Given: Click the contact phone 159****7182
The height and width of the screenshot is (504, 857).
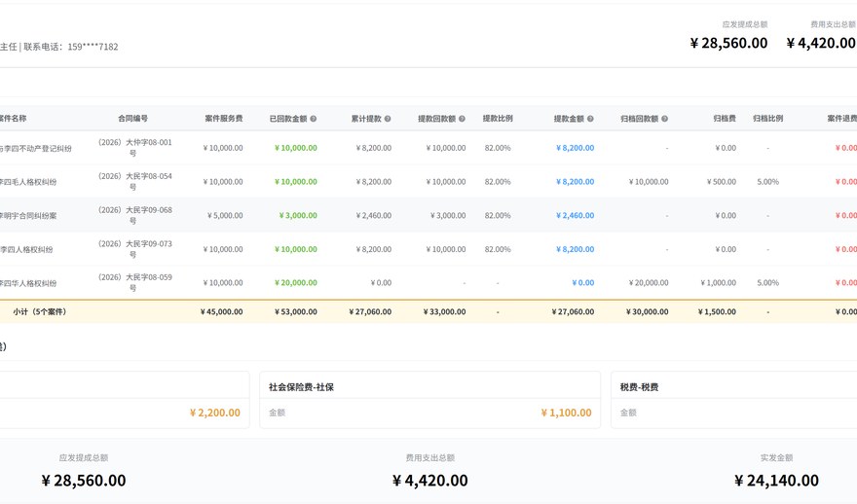Looking at the screenshot, I should [93, 47].
